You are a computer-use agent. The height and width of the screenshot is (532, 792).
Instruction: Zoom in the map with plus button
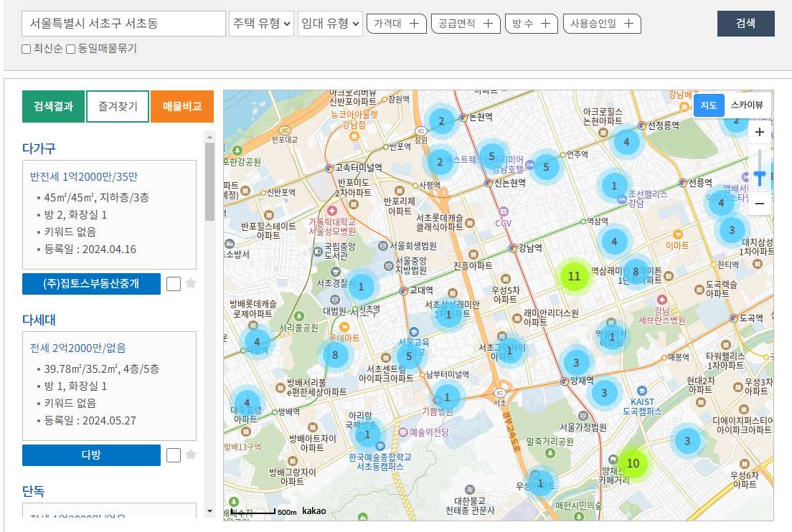click(759, 132)
